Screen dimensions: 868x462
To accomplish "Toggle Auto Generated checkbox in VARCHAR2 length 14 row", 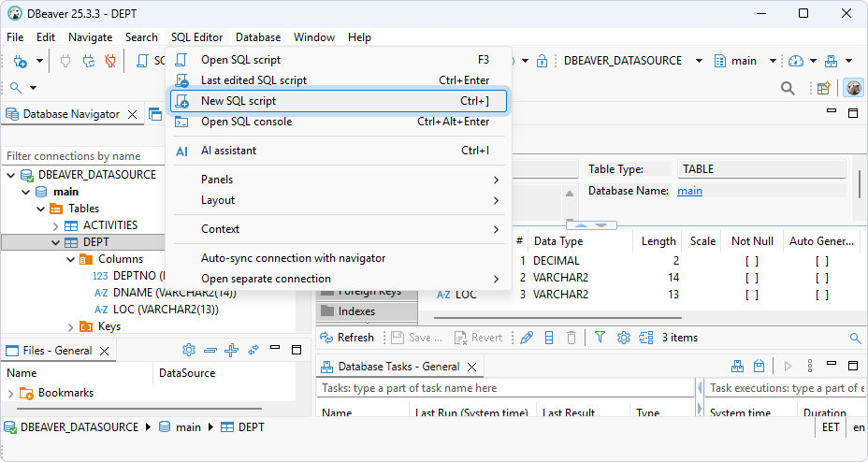I will (822, 278).
